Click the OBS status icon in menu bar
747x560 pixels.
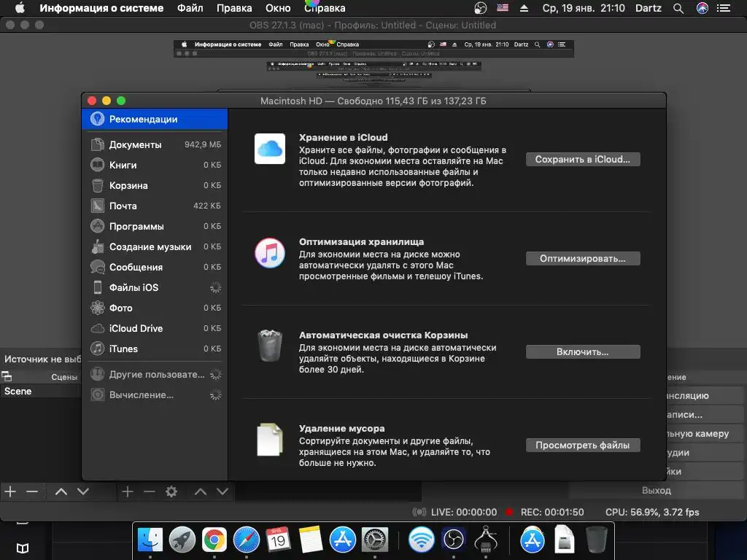point(481,8)
